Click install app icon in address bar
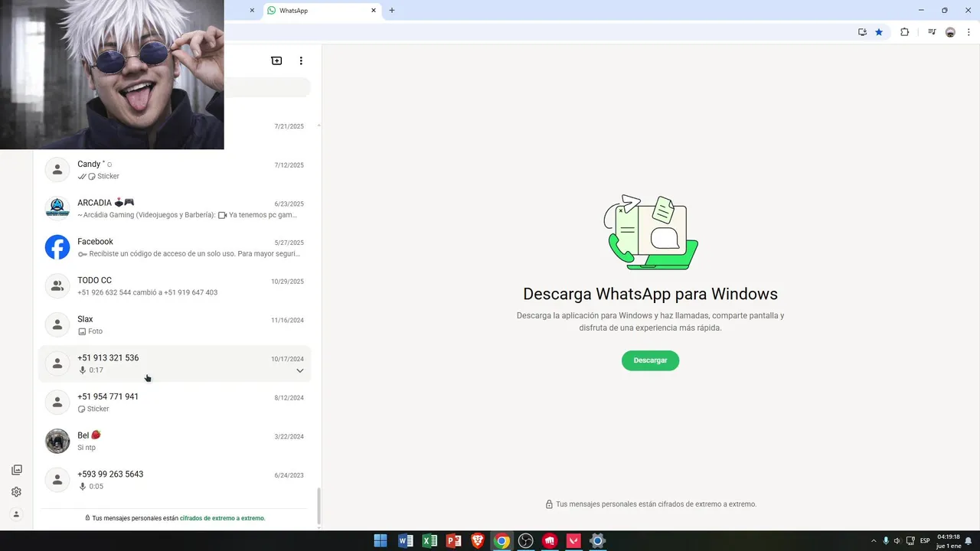This screenshot has width=980, height=551. tap(862, 32)
